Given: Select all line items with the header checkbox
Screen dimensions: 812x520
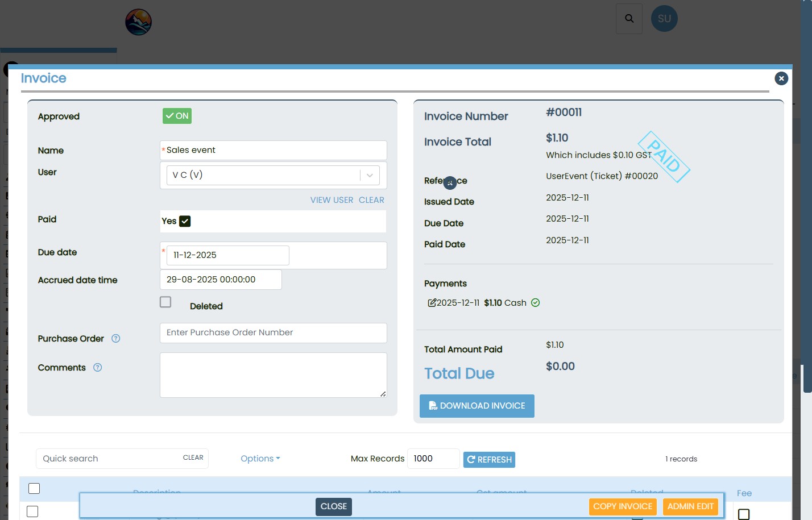Looking at the screenshot, I should coord(34,488).
